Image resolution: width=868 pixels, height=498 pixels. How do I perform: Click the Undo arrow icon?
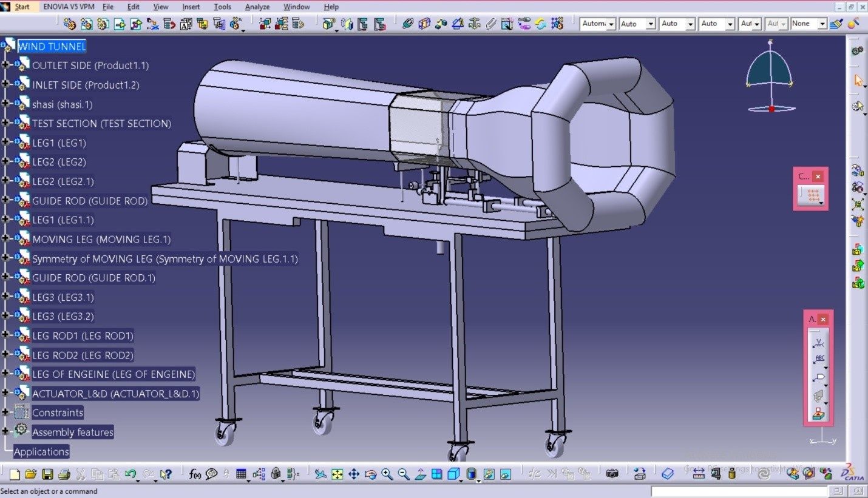(130, 474)
